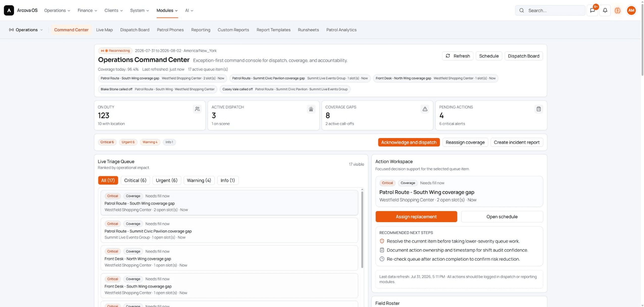Open the Dispatch Board tab
Image resolution: width=644 pixels, height=307 pixels.
tap(135, 30)
